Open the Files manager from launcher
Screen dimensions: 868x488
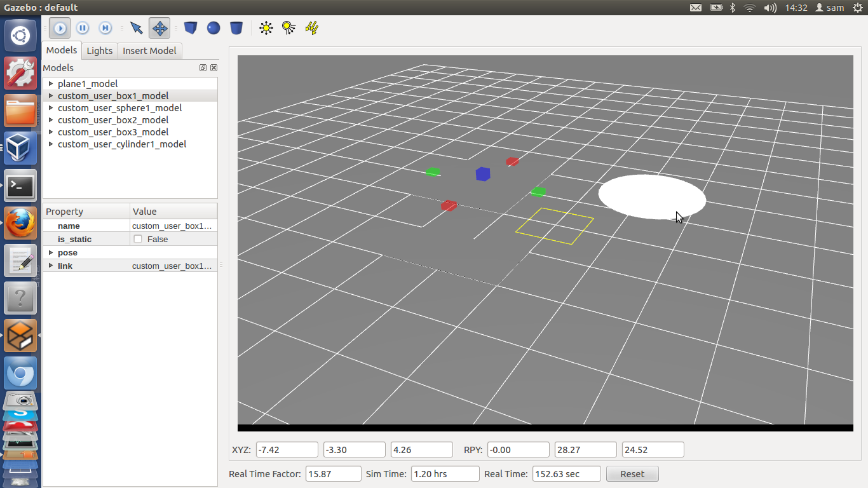tap(20, 111)
